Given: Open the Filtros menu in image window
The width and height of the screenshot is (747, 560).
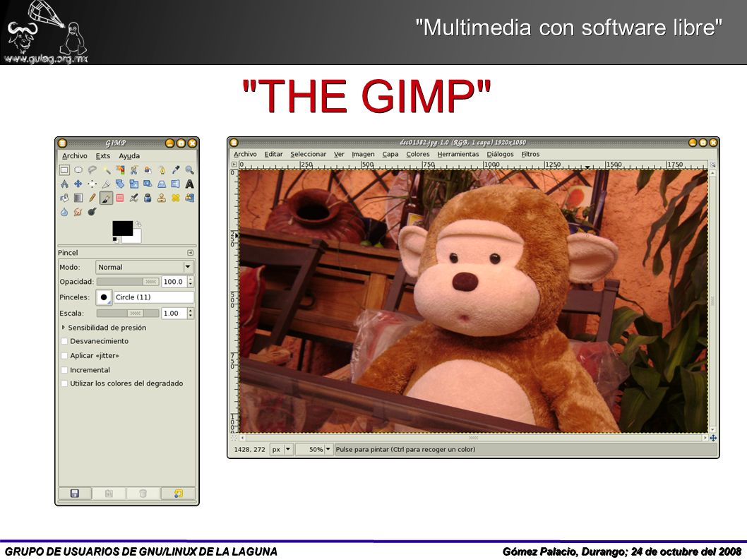Looking at the screenshot, I should coord(530,154).
